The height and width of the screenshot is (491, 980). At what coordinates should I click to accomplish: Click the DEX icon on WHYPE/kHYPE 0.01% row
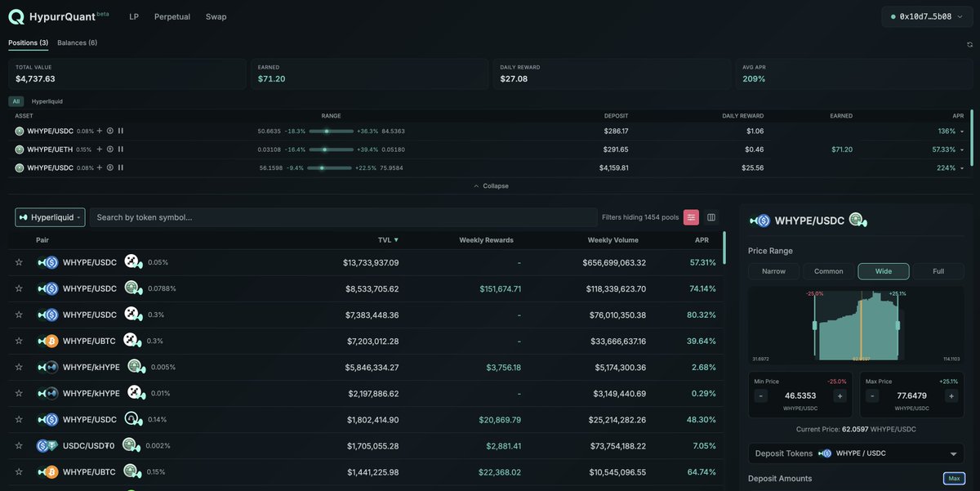(x=136, y=393)
